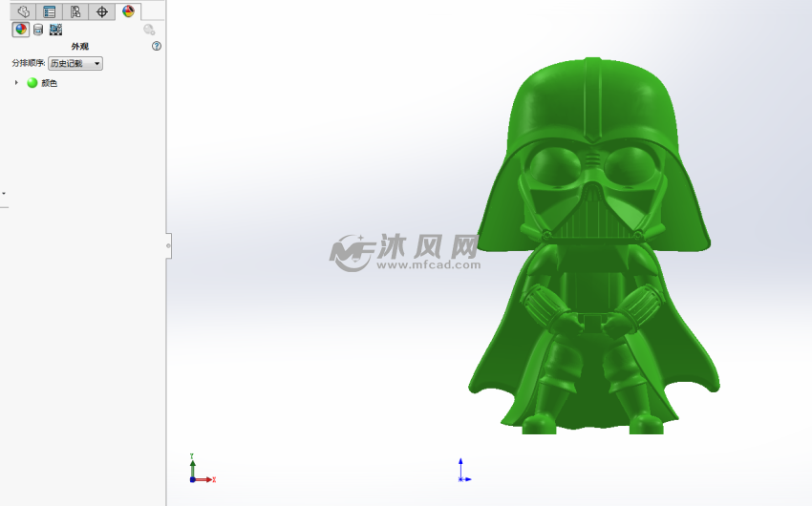Viewport: 812px width, 506px height.
Task: Click the 颜色 appearance label
Action: (x=49, y=83)
